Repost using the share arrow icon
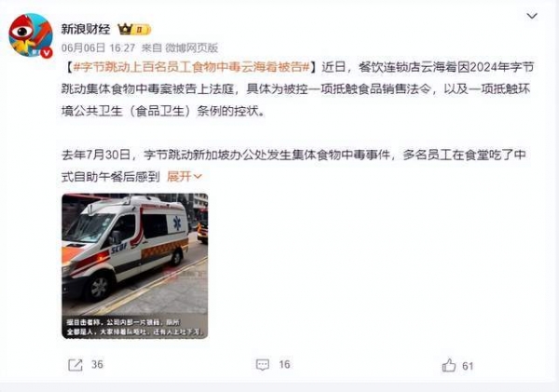The height and width of the screenshot is (392, 559). pyautogui.click(x=75, y=365)
